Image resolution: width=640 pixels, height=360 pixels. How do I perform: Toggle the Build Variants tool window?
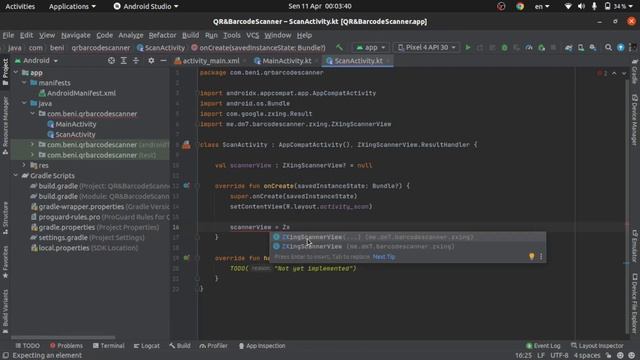[x=5, y=311]
